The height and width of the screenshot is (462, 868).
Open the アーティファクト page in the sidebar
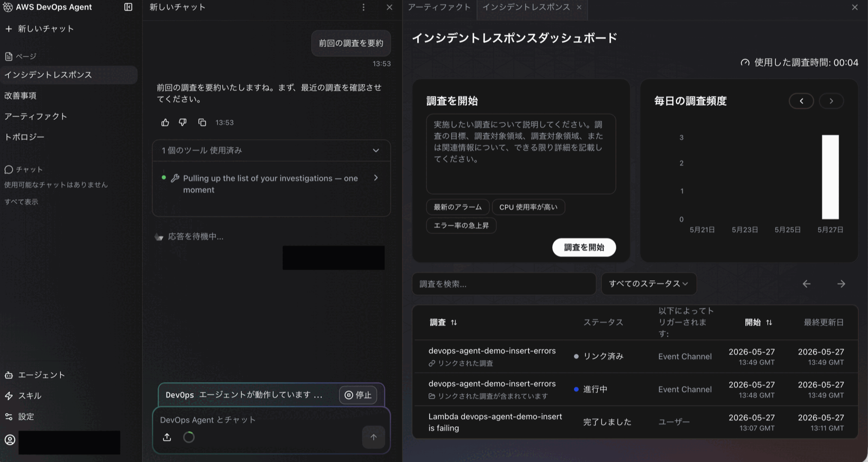pos(36,116)
